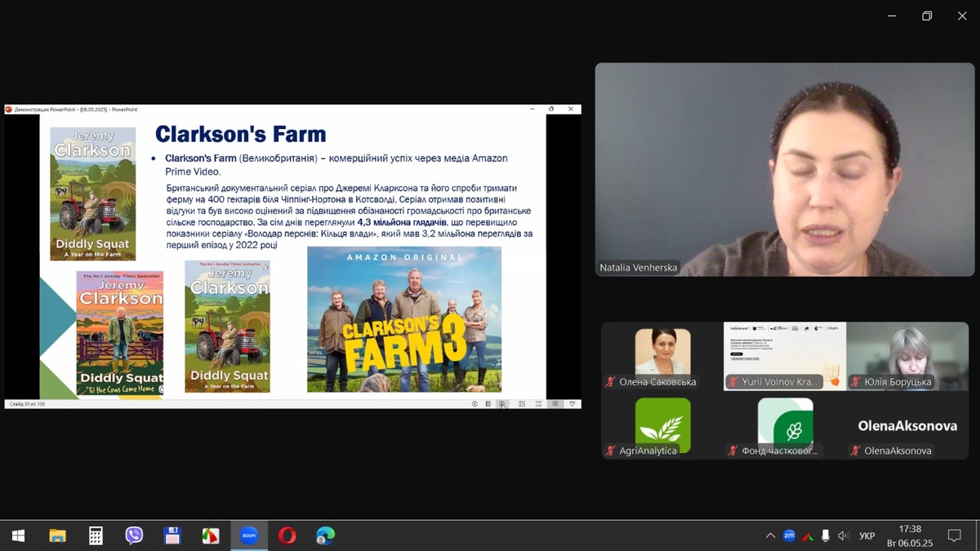Select Yurii Volnov's participant tile
The image size is (980, 551).
pos(785,356)
